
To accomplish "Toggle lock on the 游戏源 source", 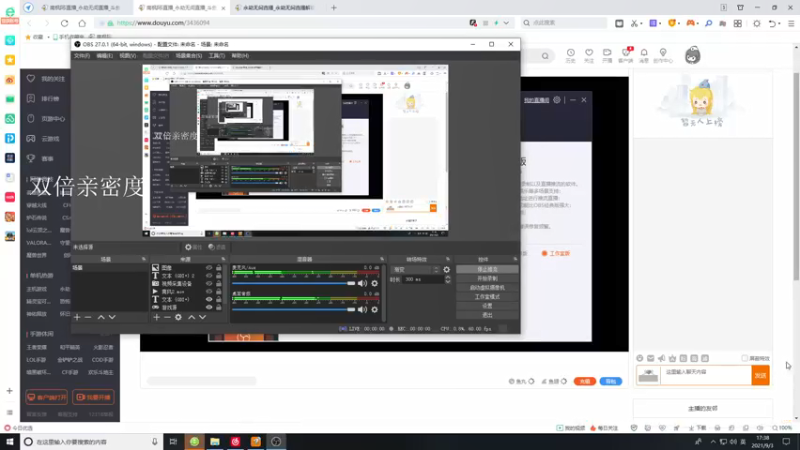I will 218,308.
